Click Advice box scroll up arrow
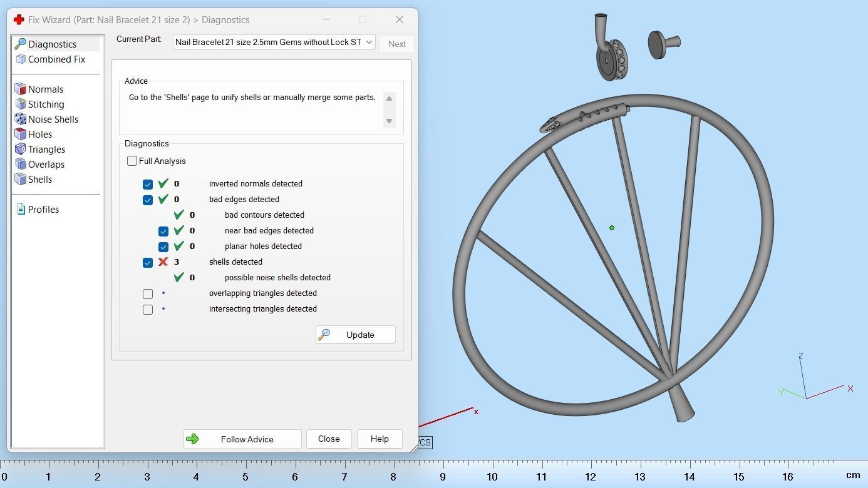Image resolution: width=868 pixels, height=488 pixels. coord(389,98)
